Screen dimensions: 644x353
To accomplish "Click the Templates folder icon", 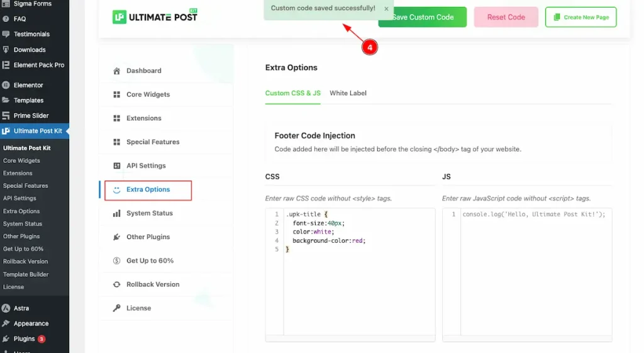I will pyautogui.click(x=6, y=100).
